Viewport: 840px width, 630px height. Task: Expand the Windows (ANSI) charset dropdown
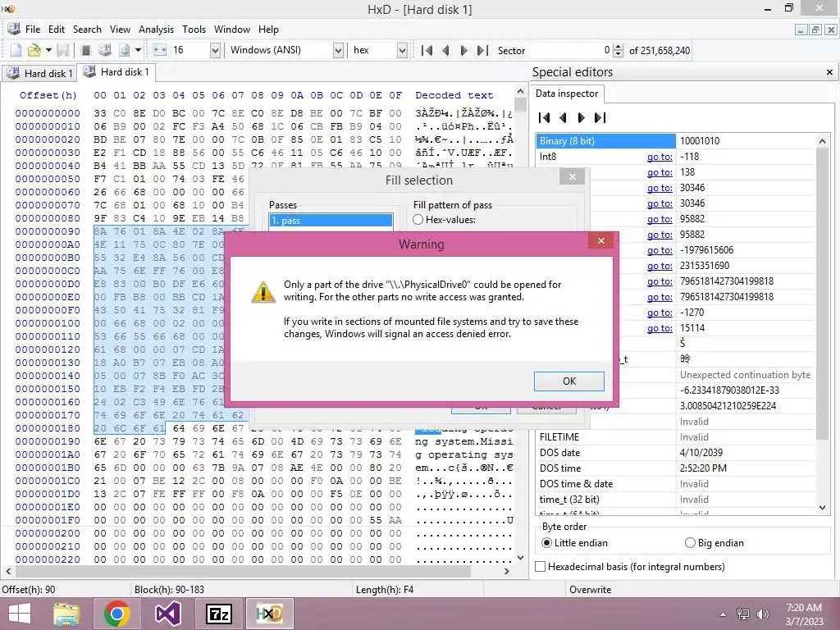click(338, 50)
